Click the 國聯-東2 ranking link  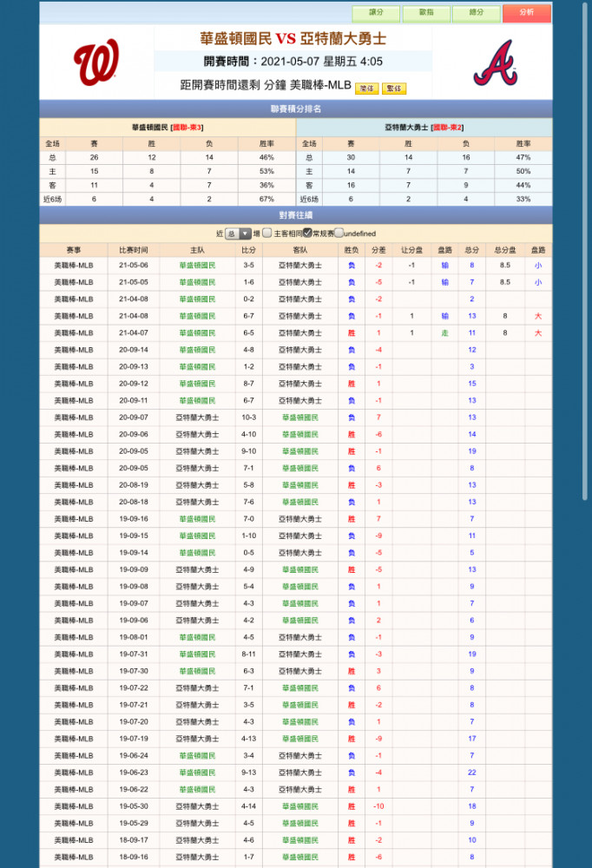tap(447, 128)
